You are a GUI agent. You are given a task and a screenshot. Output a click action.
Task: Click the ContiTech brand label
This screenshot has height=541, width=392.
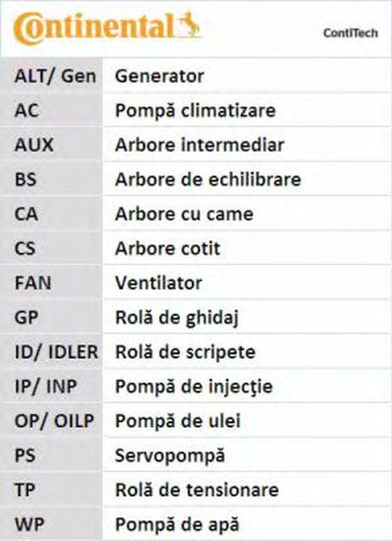[350, 33]
